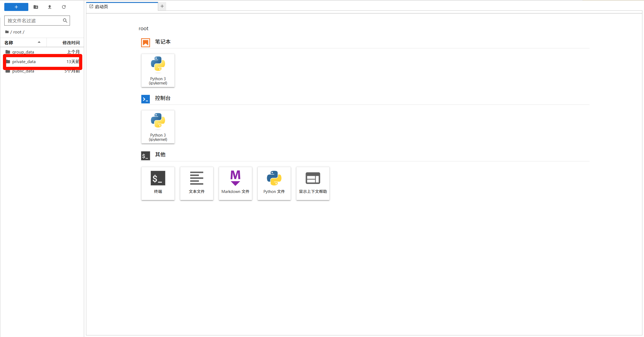This screenshot has height=337, width=644.
Task: Focus the 按文件名过滤 filter field
Action: tap(33, 21)
